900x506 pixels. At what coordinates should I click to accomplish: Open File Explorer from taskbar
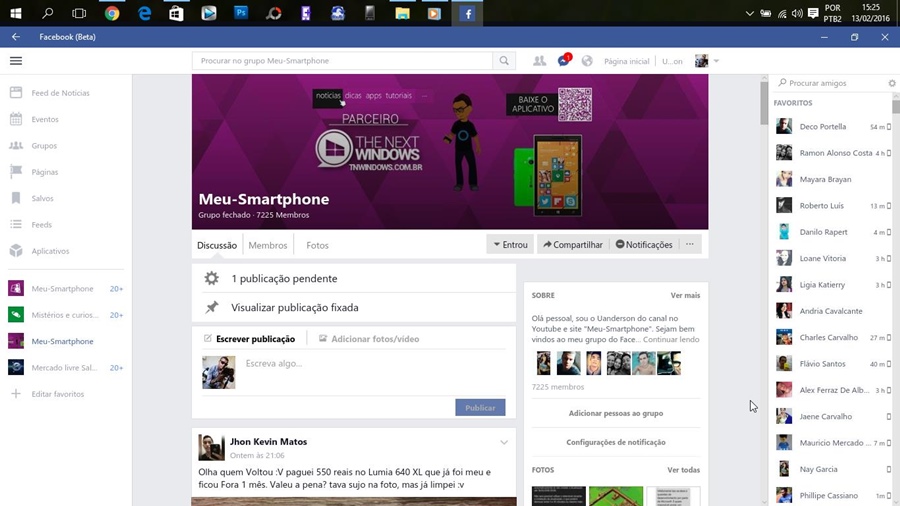[x=402, y=13]
